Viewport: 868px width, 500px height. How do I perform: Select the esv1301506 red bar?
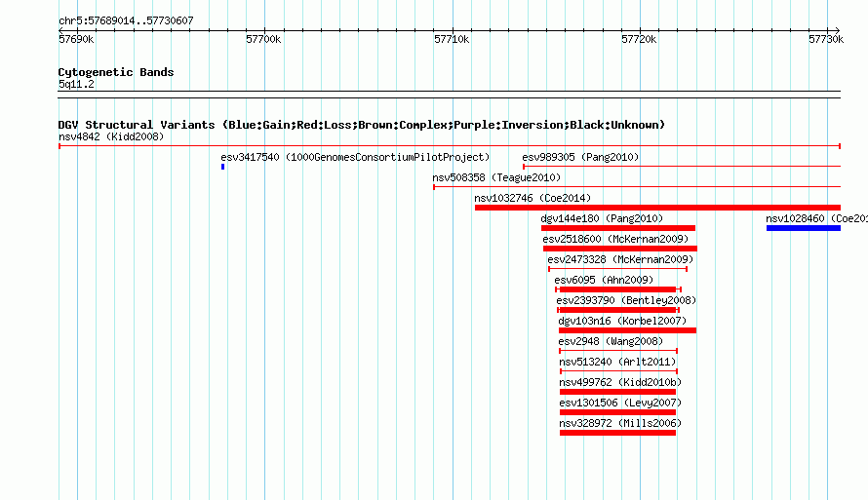point(617,412)
